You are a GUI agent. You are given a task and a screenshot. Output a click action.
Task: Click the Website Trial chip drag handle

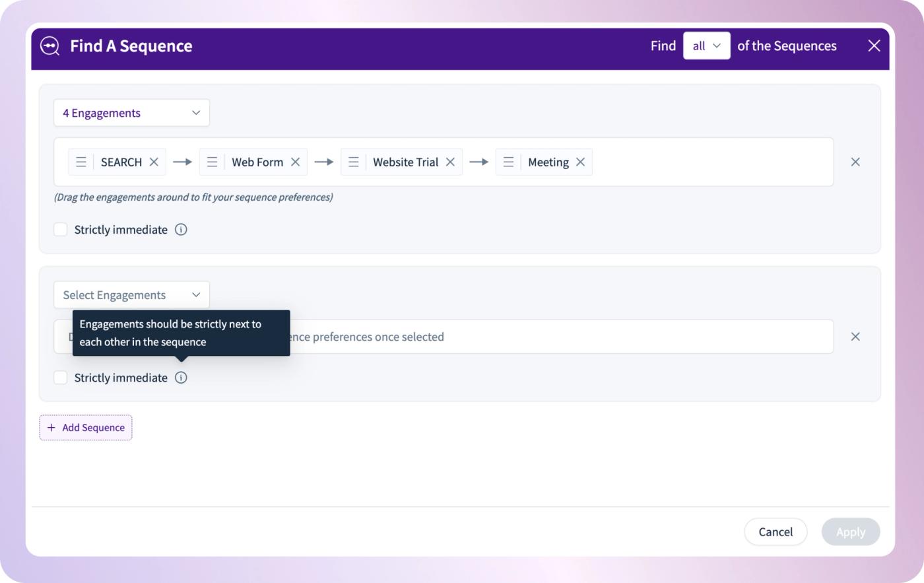[354, 162]
